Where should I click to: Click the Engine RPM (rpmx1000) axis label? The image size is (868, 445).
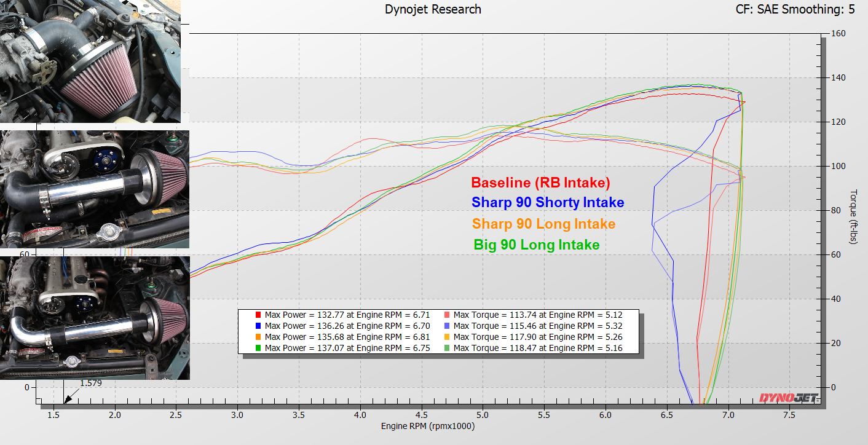point(428,426)
